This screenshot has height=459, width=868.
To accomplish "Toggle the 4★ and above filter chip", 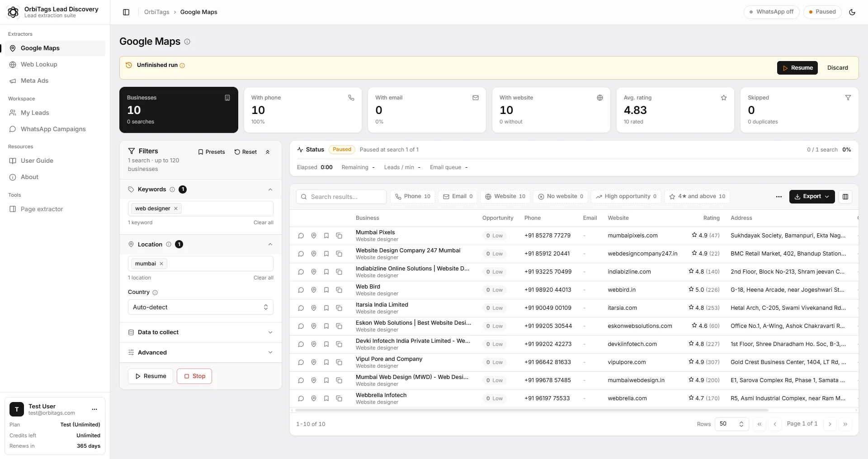I will 697,197.
